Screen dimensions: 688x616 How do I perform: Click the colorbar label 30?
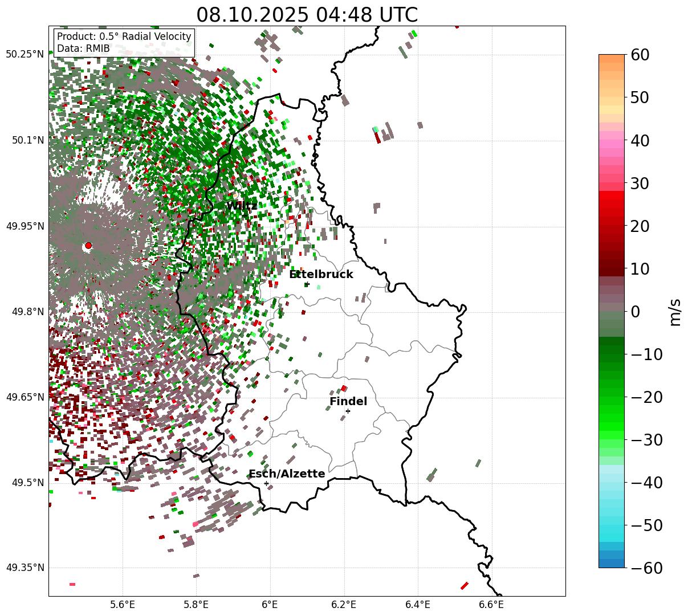pyautogui.click(x=640, y=183)
